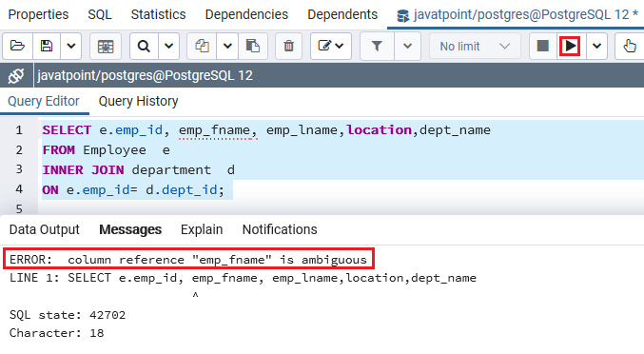
Task: Delete rows with the trash icon
Action: (289, 47)
